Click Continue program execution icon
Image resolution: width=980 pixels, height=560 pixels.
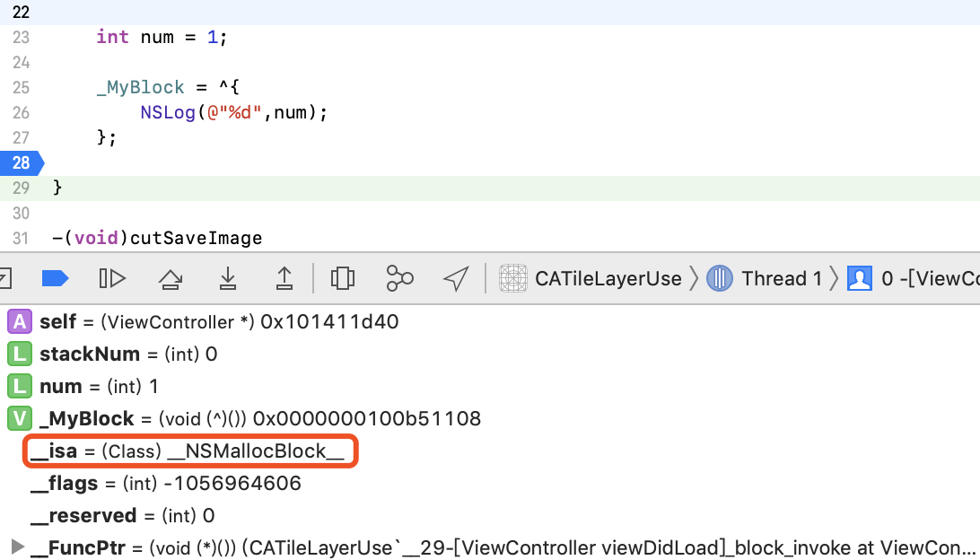pyautogui.click(x=112, y=278)
